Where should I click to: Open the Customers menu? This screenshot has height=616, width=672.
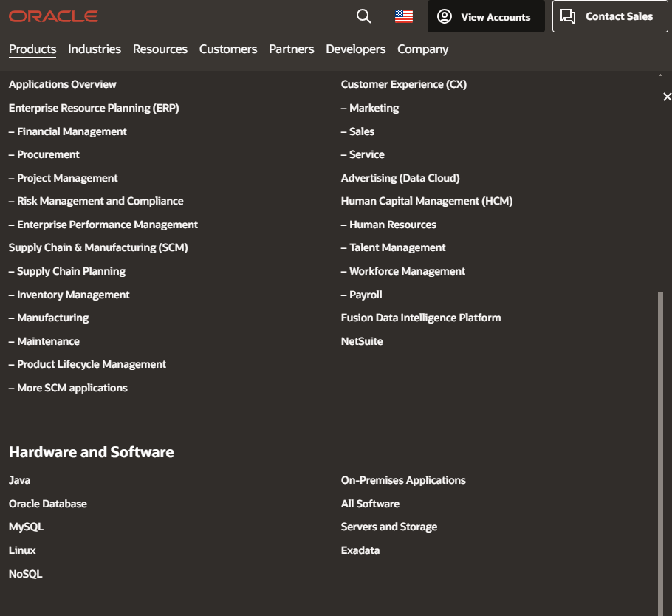(228, 49)
